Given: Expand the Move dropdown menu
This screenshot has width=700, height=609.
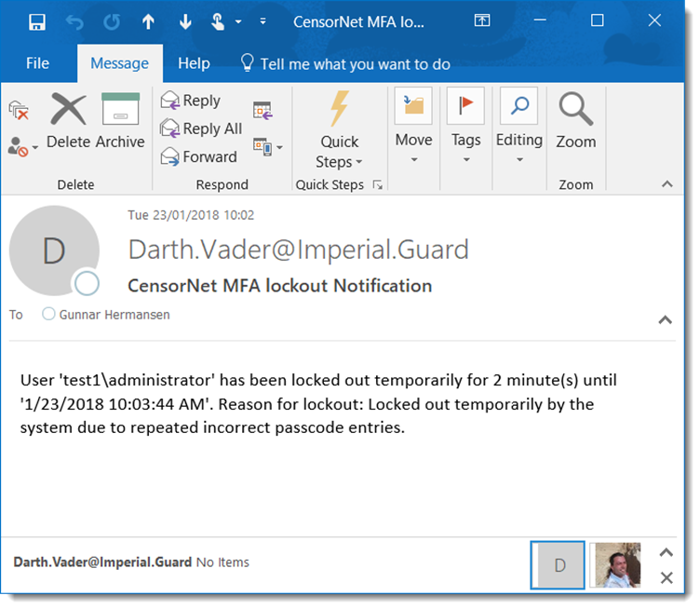Looking at the screenshot, I should (x=413, y=129).
